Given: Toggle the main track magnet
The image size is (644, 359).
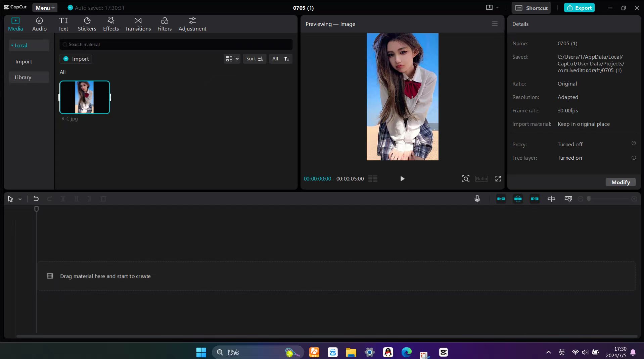Looking at the screenshot, I should (501, 199).
